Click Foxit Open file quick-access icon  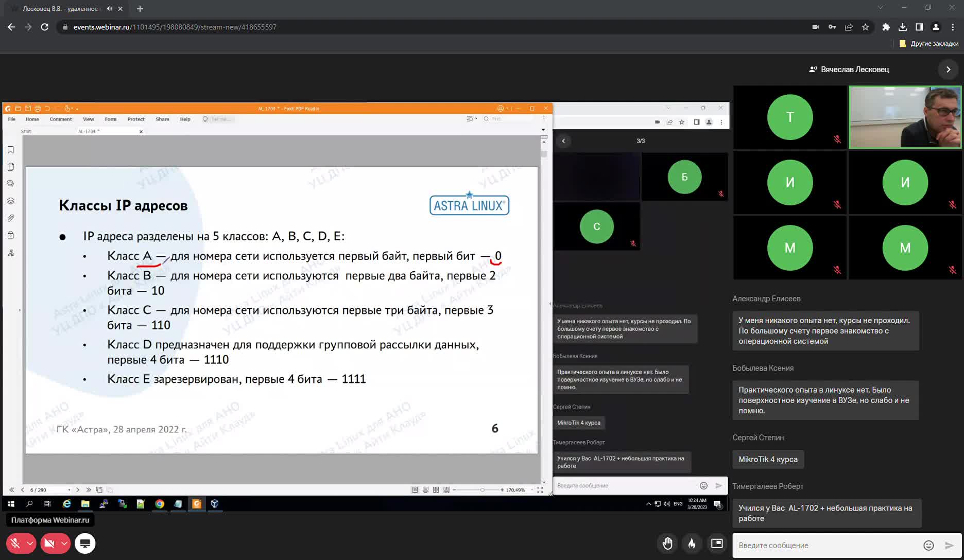(x=18, y=109)
